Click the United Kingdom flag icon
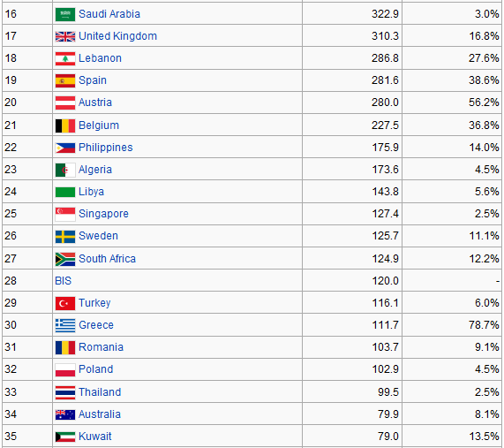504x448 pixels. click(x=65, y=36)
